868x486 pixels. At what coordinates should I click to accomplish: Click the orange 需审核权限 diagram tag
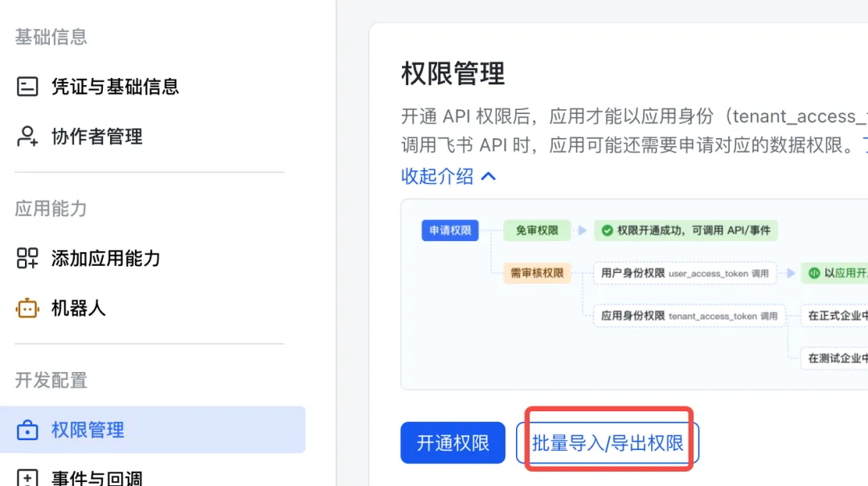coord(537,273)
